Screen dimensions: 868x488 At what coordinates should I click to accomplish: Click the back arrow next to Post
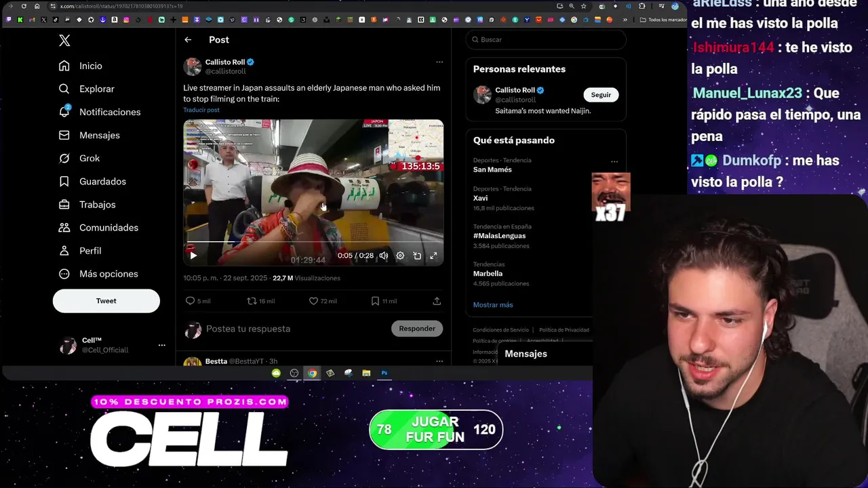point(188,40)
